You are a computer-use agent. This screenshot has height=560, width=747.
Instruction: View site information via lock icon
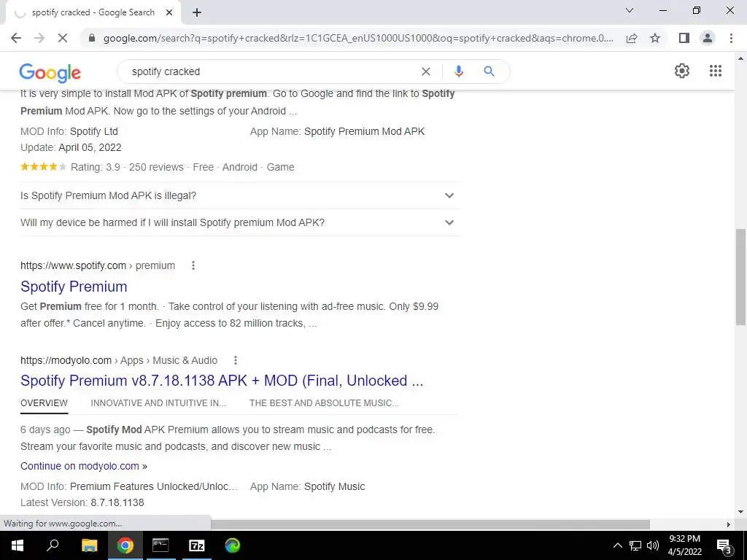pyautogui.click(x=92, y=38)
